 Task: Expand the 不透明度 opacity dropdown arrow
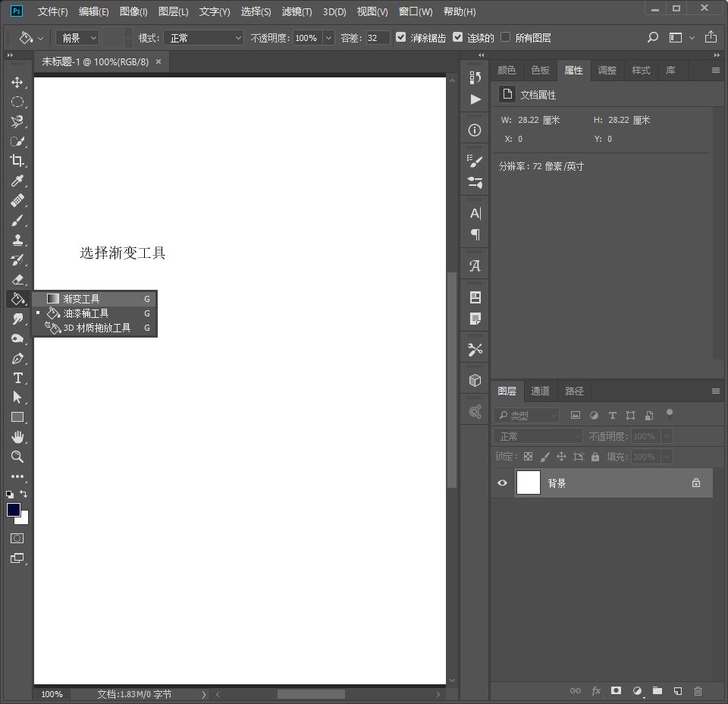pos(328,38)
